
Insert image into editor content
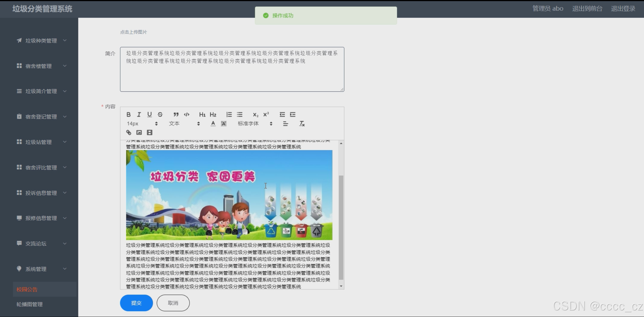tap(139, 132)
